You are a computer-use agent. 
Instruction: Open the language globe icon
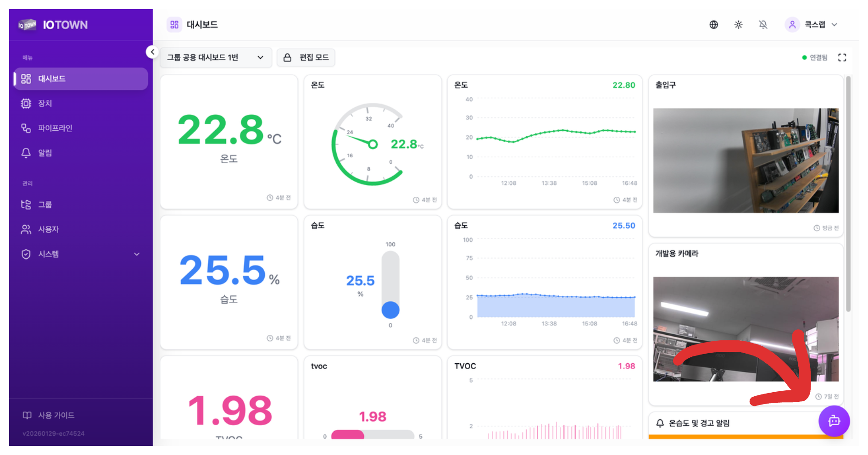713,25
